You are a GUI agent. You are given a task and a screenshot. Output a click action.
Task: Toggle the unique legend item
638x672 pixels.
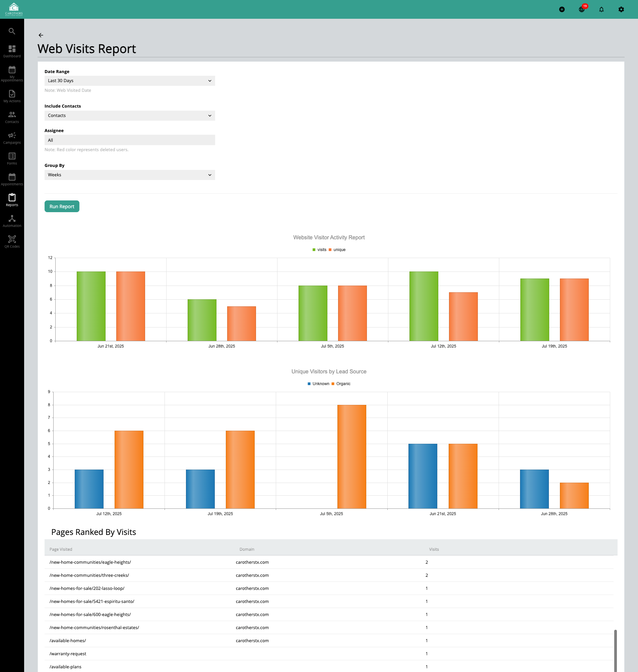click(337, 250)
